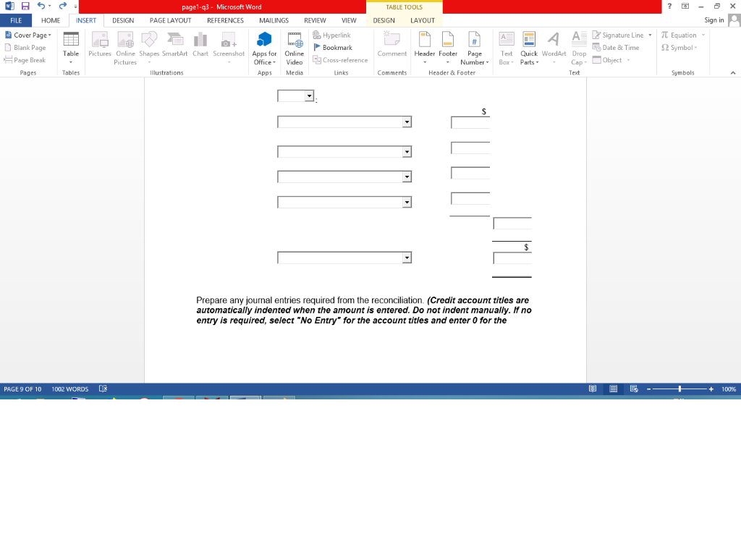741x560 pixels.
Task: Switch to Web Layout view
Action: pos(634,389)
